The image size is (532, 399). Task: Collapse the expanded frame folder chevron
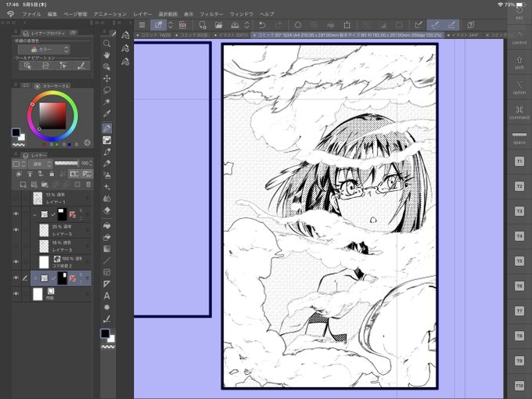coord(34,214)
